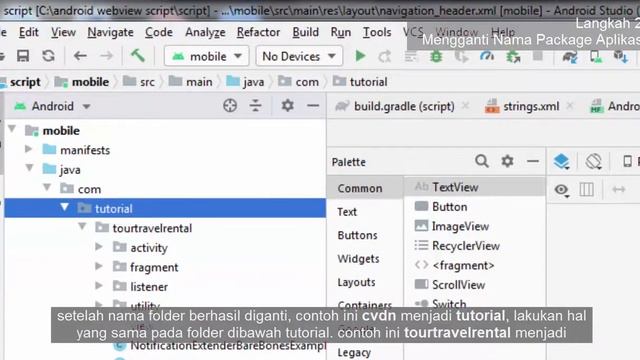Click the Save All toolbar icon
The image size is (640, 360).
(22, 56)
